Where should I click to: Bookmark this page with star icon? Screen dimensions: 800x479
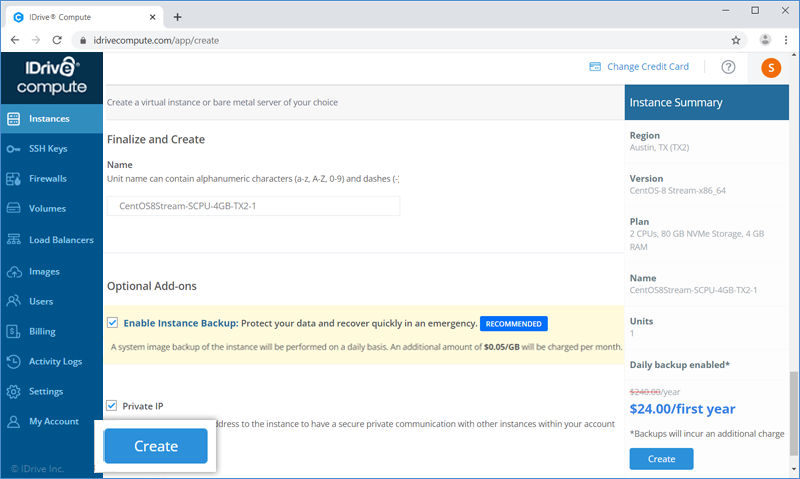736,40
